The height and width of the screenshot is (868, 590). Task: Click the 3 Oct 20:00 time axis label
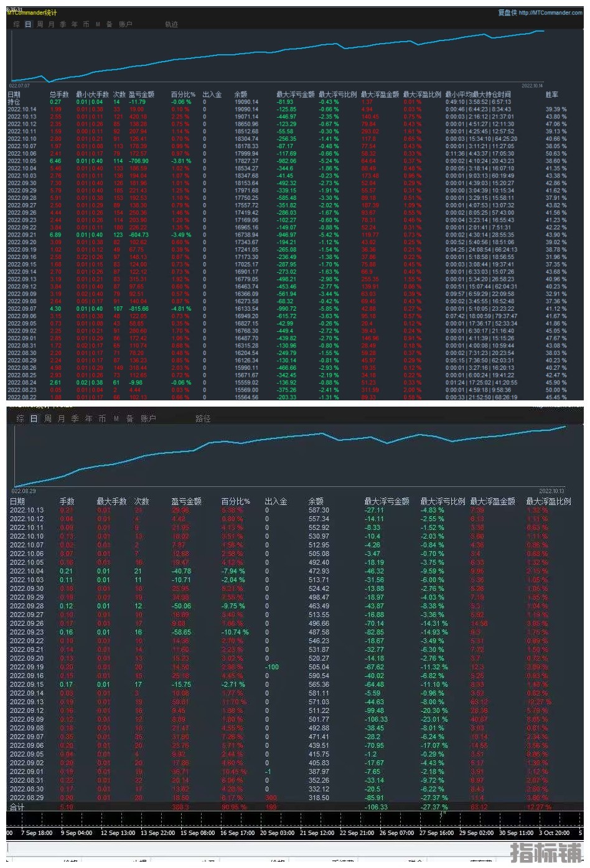(554, 833)
